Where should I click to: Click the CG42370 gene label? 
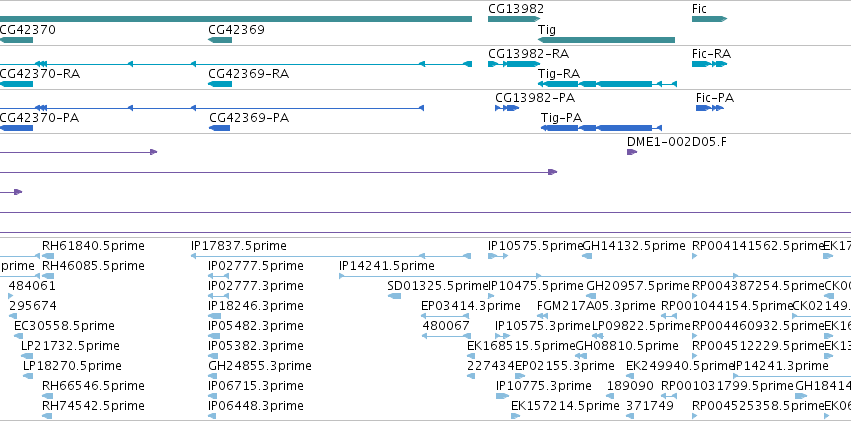pyautogui.click(x=27, y=29)
